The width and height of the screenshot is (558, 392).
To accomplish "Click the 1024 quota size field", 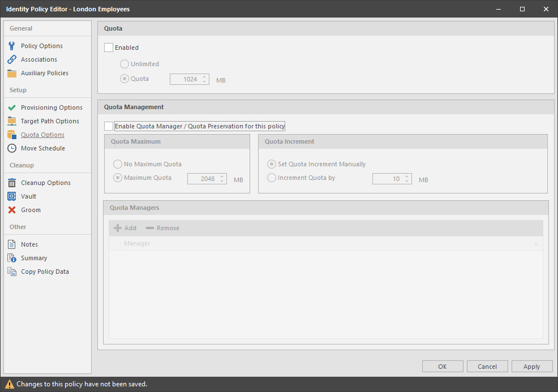I will click(x=190, y=79).
